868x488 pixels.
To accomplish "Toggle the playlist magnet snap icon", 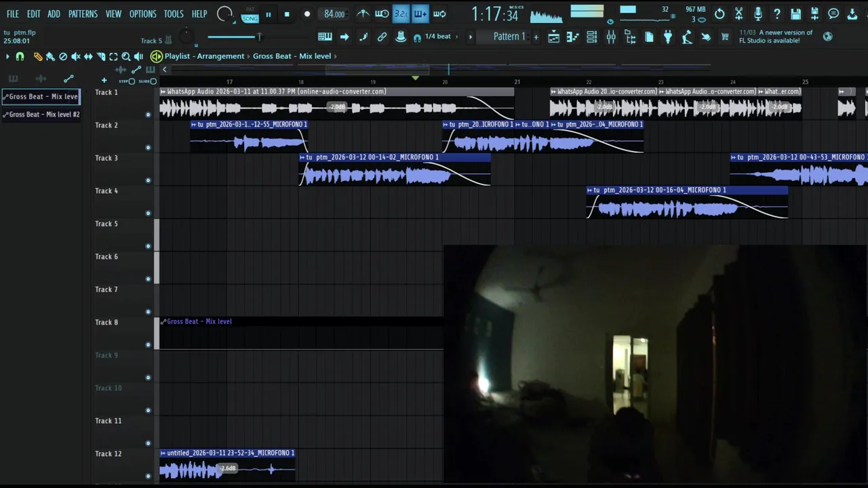I will [x=20, y=57].
